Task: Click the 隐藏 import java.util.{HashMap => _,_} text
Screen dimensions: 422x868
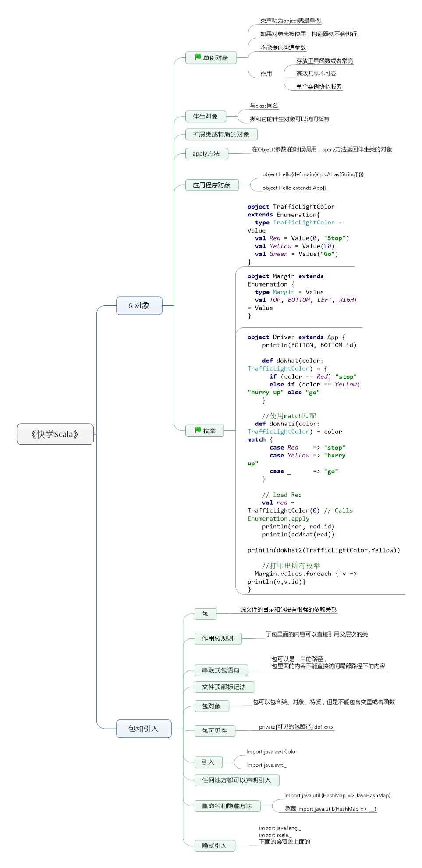Action: tap(330, 809)
